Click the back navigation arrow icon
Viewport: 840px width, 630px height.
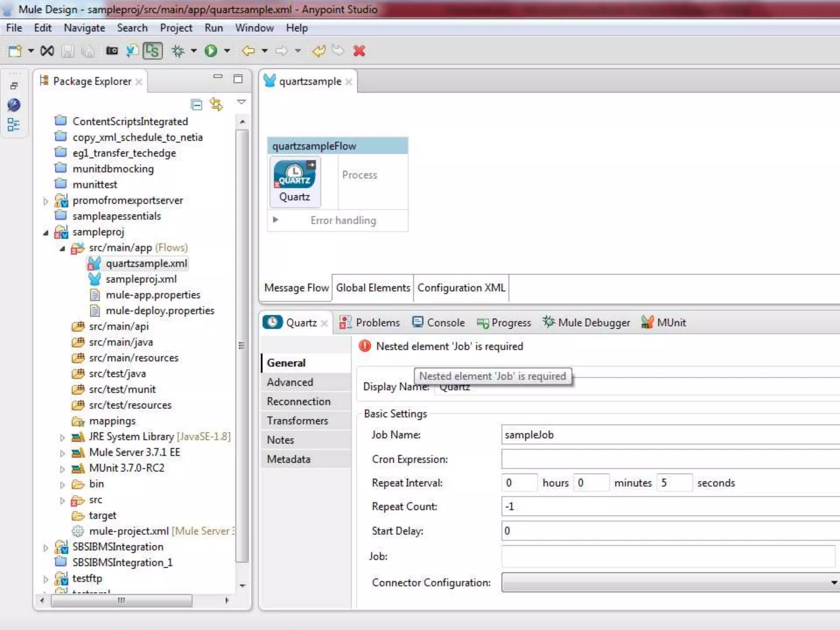248,51
